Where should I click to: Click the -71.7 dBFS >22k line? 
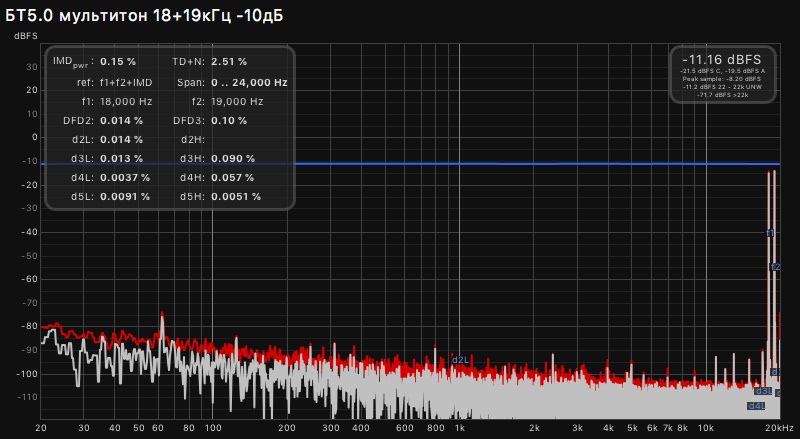(722, 95)
